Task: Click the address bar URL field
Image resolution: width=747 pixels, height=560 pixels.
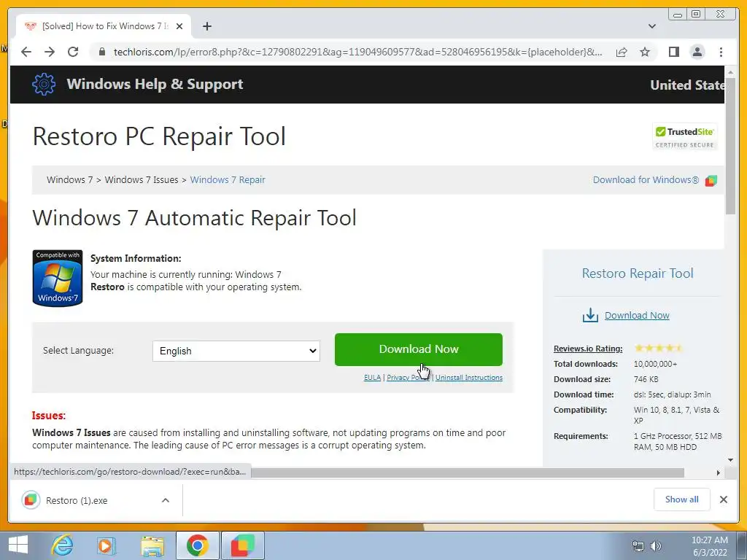Action: click(x=357, y=52)
